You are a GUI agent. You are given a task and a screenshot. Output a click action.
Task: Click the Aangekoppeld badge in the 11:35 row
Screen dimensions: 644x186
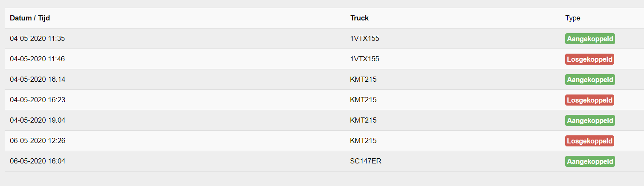click(x=590, y=39)
